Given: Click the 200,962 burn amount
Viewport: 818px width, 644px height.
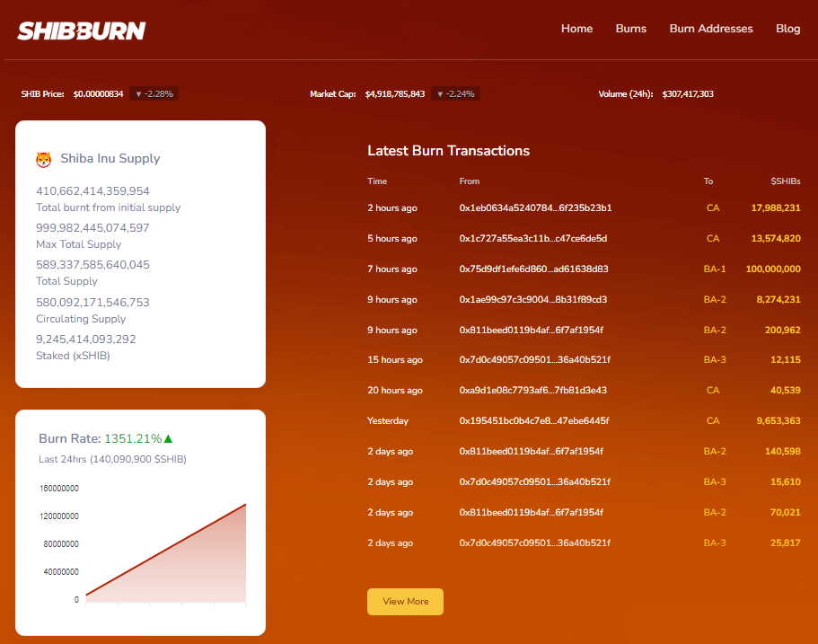Looking at the screenshot, I should pyautogui.click(x=782, y=330).
